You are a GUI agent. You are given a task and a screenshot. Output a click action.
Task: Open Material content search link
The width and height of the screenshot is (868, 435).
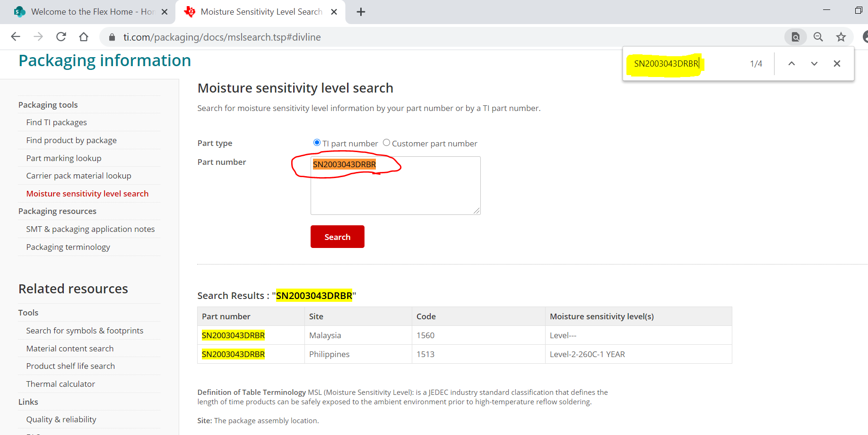[70, 349]
